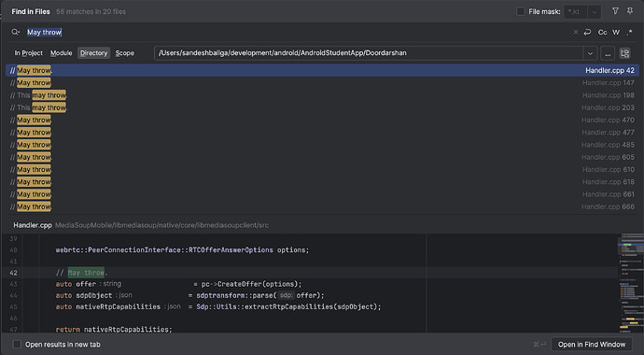Pin the Find in Files window
This screenshot has width=644, height=355.
click(x=630, y=11)
